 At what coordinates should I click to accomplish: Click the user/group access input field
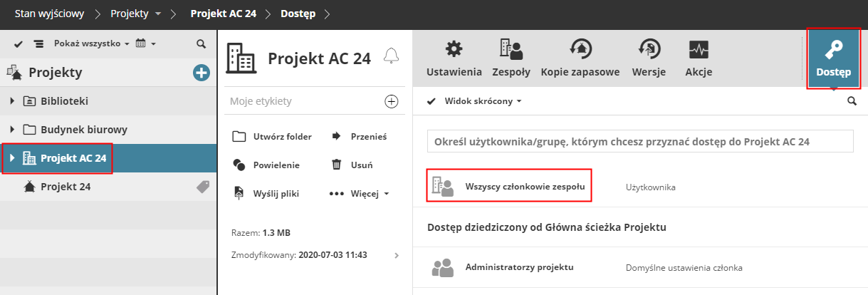[639, 141]
